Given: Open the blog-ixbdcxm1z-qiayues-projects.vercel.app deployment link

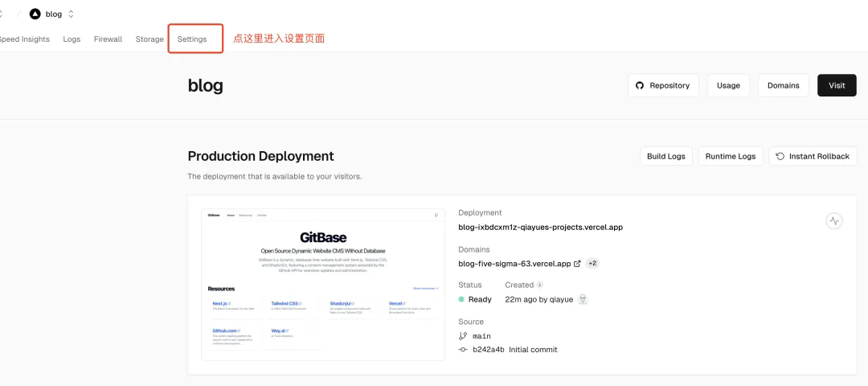Looking at the screenshot, I should pyautogui.click(x=541, y=227).
